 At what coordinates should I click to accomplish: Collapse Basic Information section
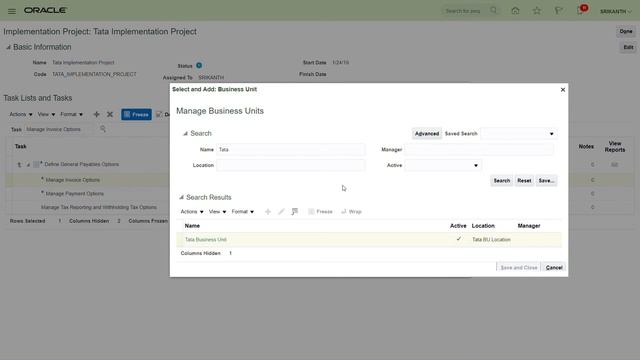[x=8, y=47]
